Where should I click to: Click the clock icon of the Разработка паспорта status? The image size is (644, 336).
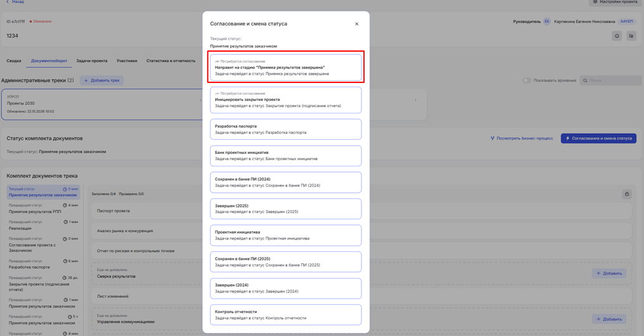click(65, 261)
